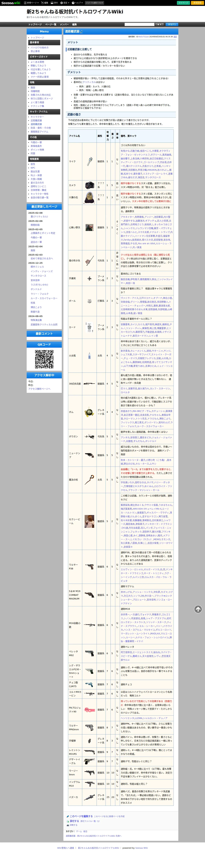
Task: Open 近距離武器 in the sidebar menu
Action: pos(36,120)
